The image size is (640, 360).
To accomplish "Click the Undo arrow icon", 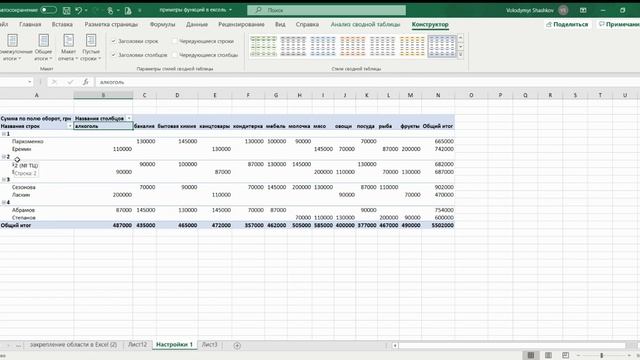I will [x=79, y=10].
